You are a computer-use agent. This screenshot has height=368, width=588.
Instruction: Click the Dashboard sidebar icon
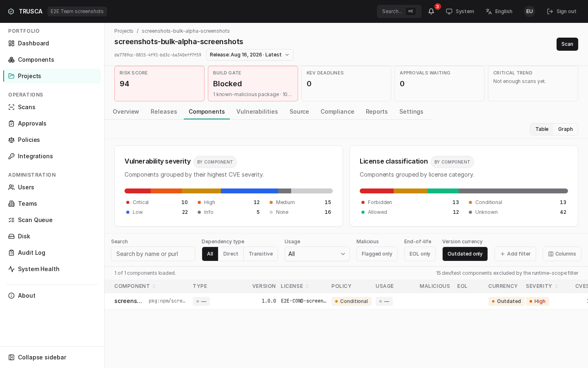tap(11, 43)
